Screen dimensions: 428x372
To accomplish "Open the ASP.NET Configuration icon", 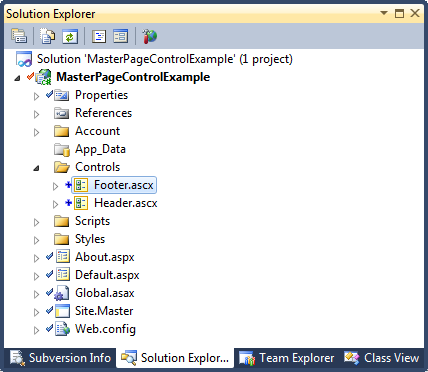I will (150, 36).
